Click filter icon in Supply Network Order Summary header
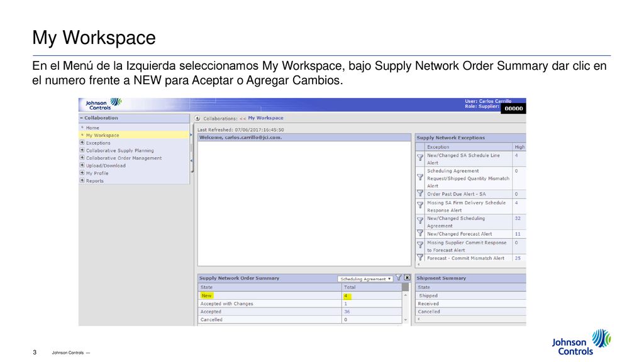644x362 pixels. tap(398, 278)
